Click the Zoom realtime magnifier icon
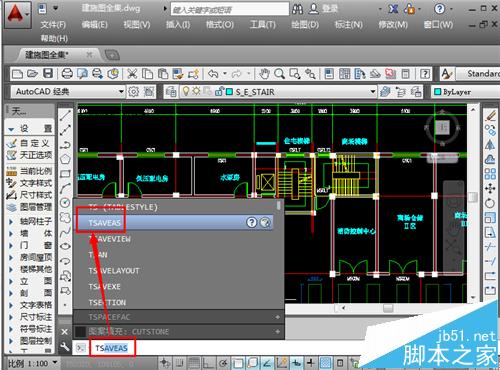The image size is (500, 370). tap(279, 74)
